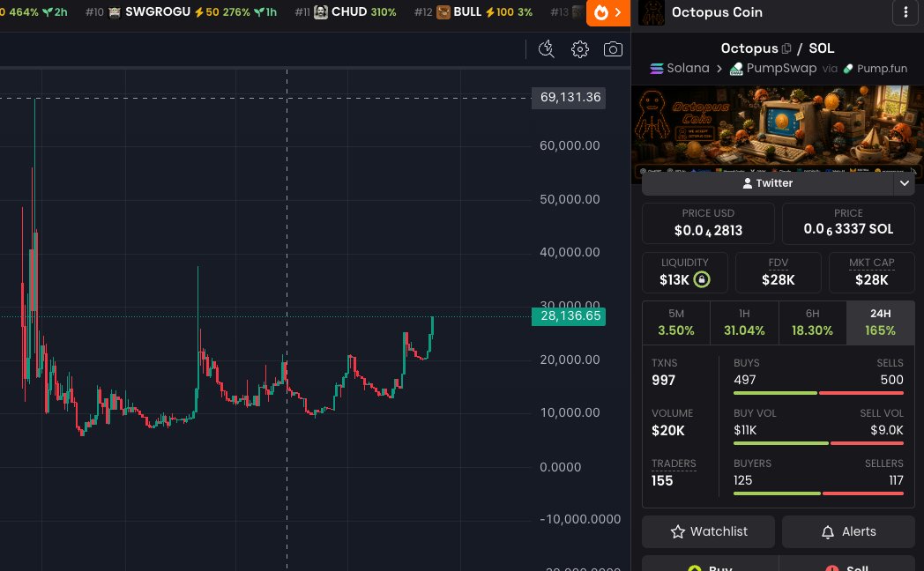Click the LIQUIDITY $13K box

[x=685, y=272]
